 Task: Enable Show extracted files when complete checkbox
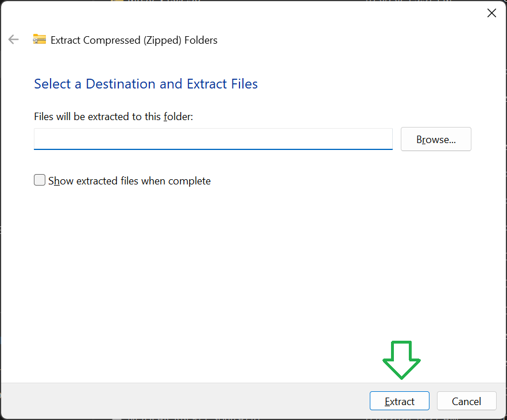(x=40, y=180)
